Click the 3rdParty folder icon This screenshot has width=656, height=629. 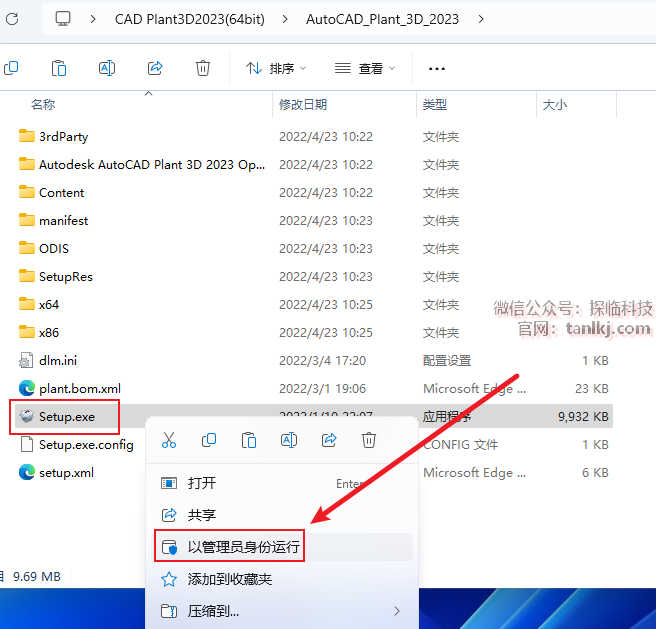tap(27, 136)
